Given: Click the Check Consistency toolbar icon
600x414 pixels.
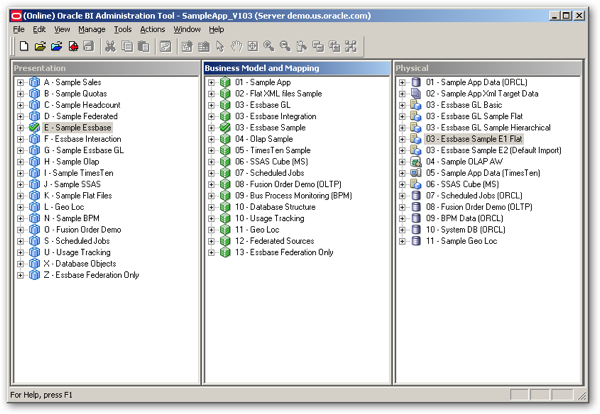Looking at the screenshot, I should 165,46.
